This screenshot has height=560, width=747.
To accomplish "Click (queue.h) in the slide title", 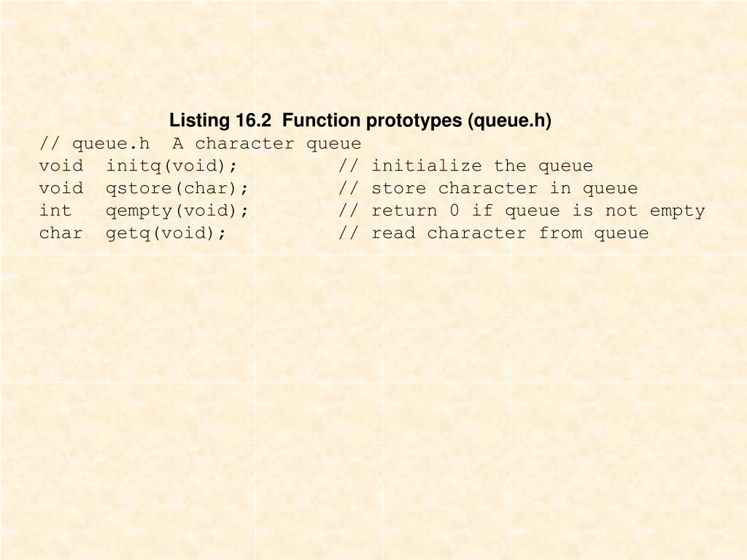I will coord(510,120).
